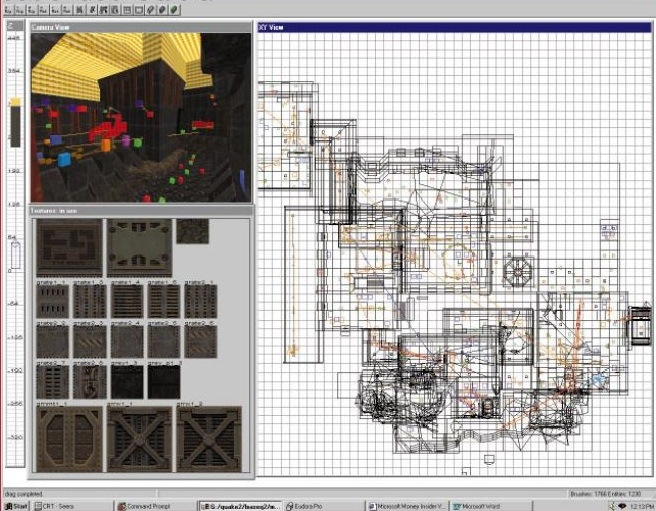Select the dark texture labeled grey_p1_3
656x511 pixels.
coord(164,382)
